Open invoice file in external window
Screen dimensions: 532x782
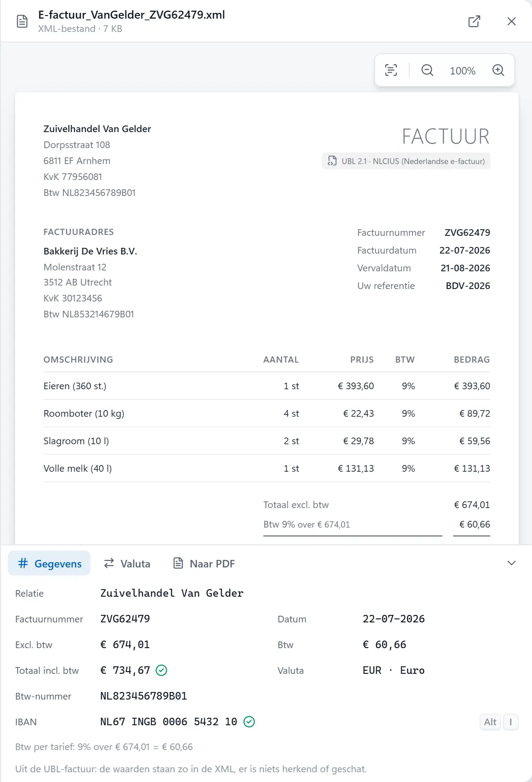(x=474, y=21)
